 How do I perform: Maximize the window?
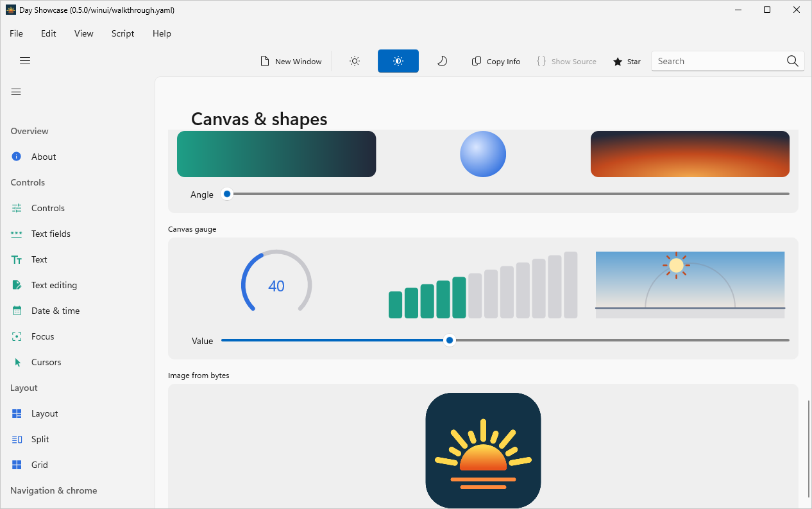point(767,10)
